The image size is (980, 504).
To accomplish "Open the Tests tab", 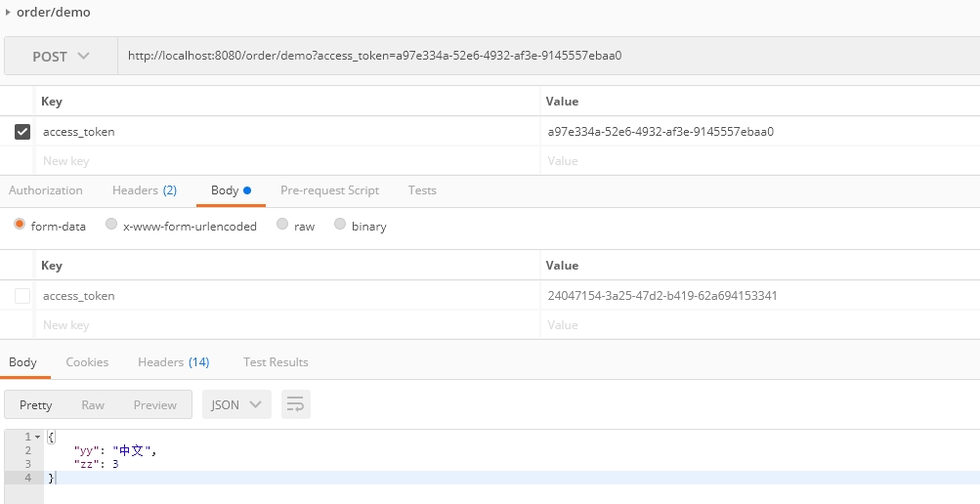I will [x=422, y=190].
